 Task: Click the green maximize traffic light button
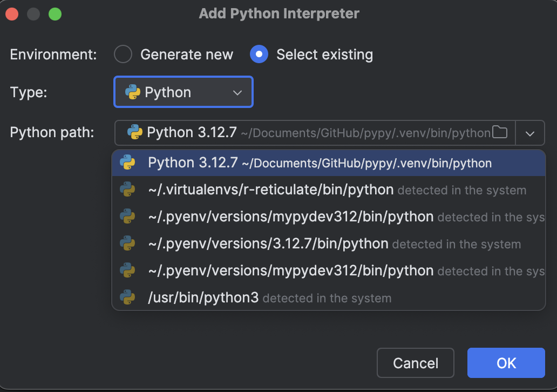[x=55, y=15]
